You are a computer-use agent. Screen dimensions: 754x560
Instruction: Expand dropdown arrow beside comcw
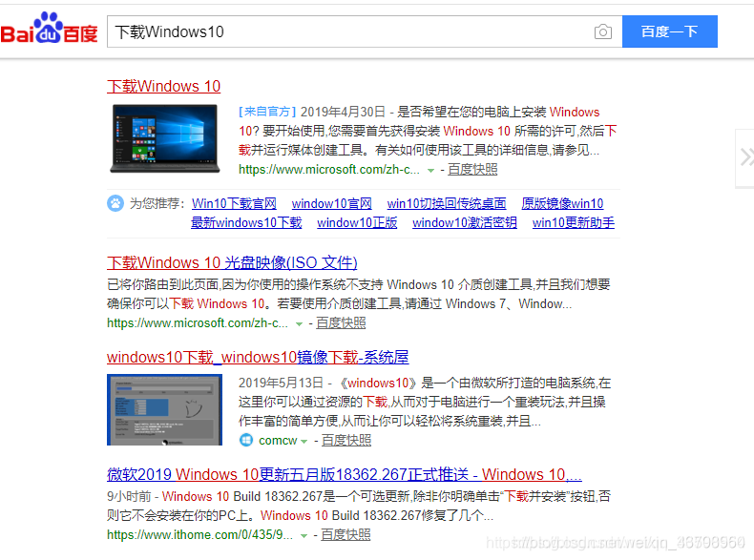pos(304,442)
